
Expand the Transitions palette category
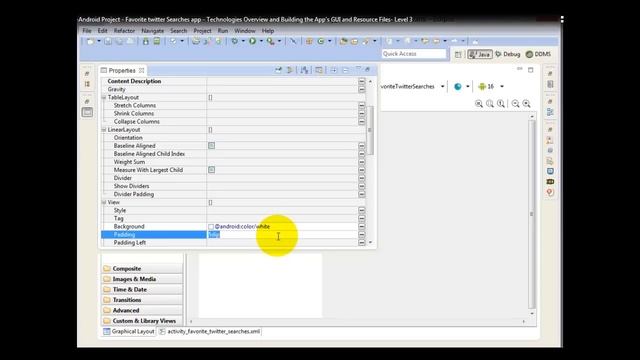click(x=142, y=300)
